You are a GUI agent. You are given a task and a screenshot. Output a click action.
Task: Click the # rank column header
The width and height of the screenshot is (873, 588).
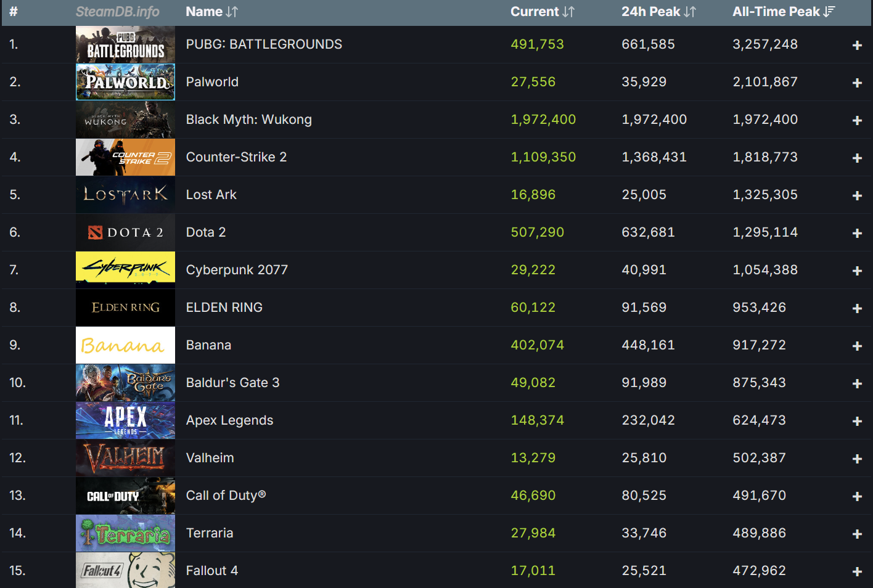14,12
